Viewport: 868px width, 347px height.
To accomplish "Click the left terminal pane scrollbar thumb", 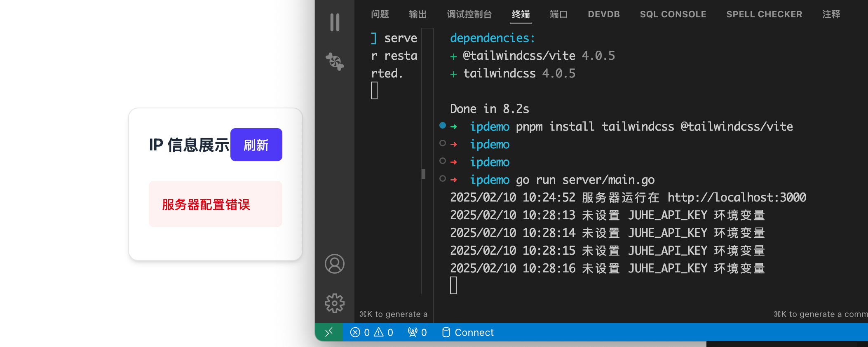I will point(423,173).
